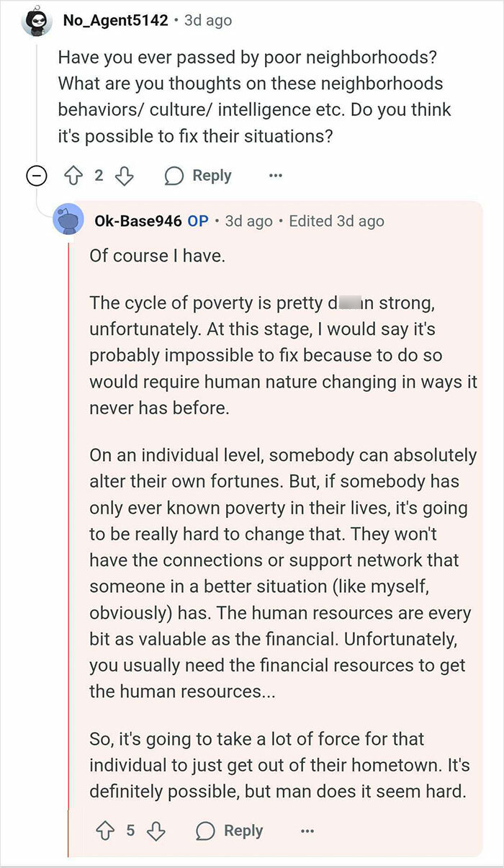Viewport: 504px width, 868px height.
Task: Open the reply speech-bubble icon on the top comment
Action: (175, 175)
